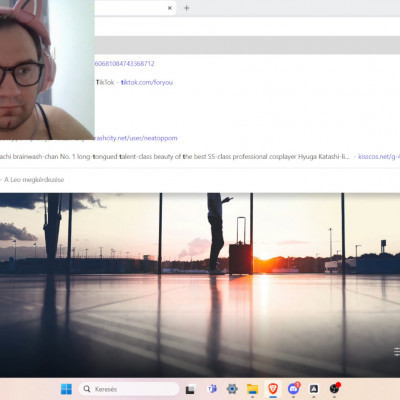The image size is (400, 400).
Task: Click the Keresés taskbar search box
Action: pos(129,389)
